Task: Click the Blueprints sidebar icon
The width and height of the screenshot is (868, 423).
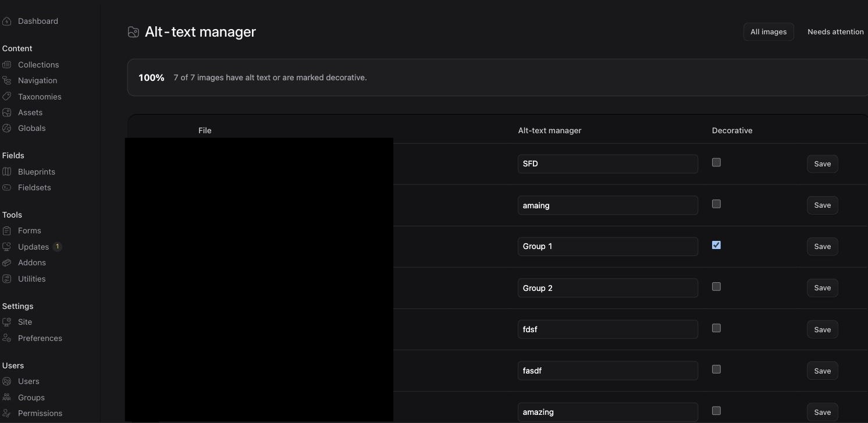Action: [7, 172]
